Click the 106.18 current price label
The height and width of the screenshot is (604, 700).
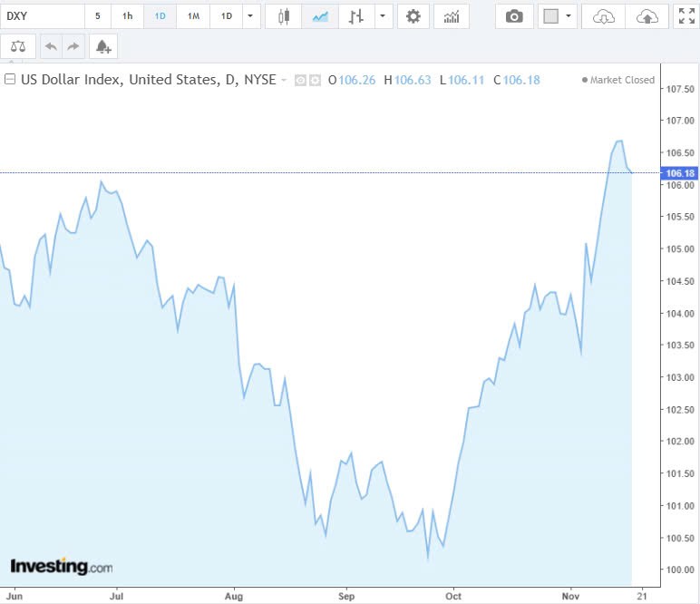679,173
